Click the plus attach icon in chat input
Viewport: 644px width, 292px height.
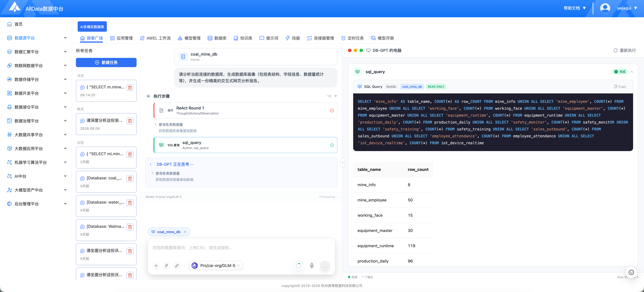click(x=156, y=266)
